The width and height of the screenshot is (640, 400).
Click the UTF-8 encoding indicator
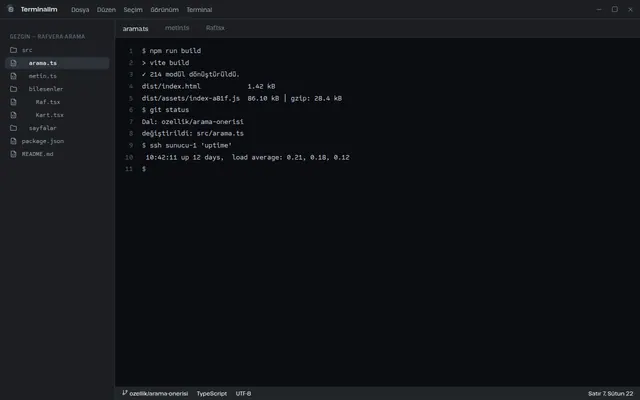(x=243, y=393)
